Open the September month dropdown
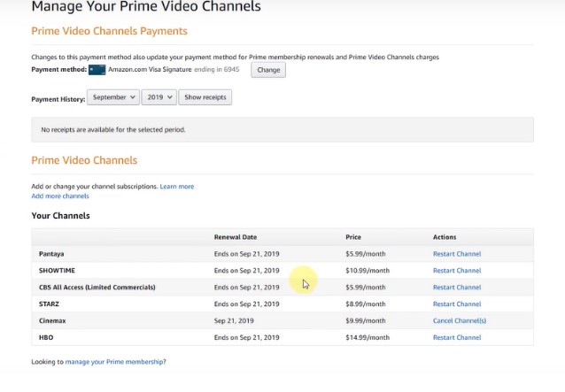Screen dimensions: 565x392 113,97
